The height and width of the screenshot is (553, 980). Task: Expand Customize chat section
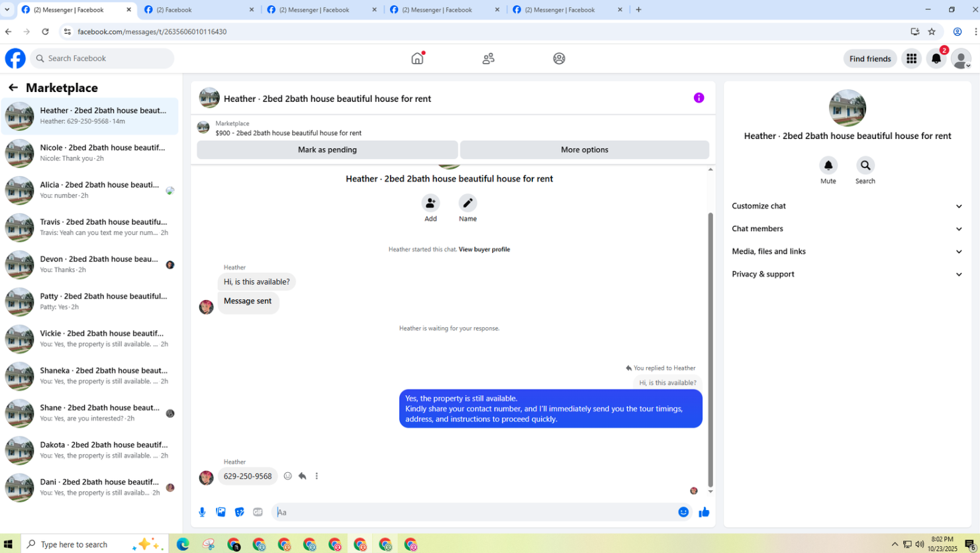pos(847,206)
